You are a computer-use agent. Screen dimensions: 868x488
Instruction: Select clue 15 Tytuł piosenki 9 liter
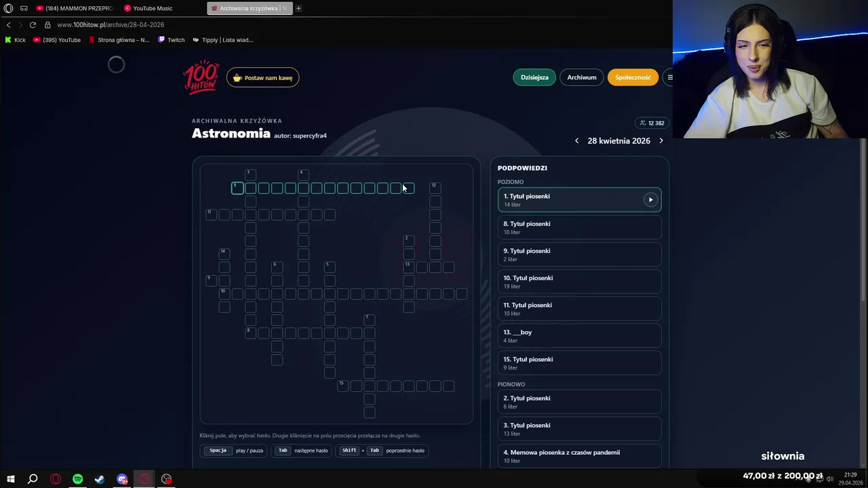[x=579, y=363]
